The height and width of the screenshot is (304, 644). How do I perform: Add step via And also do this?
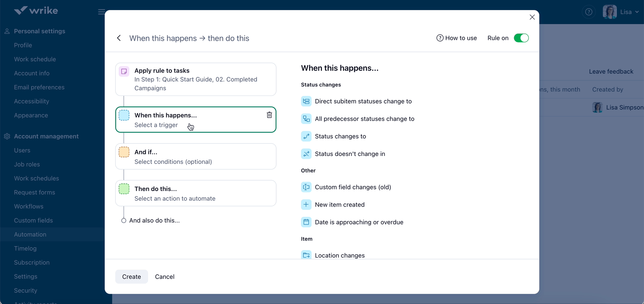154,220
